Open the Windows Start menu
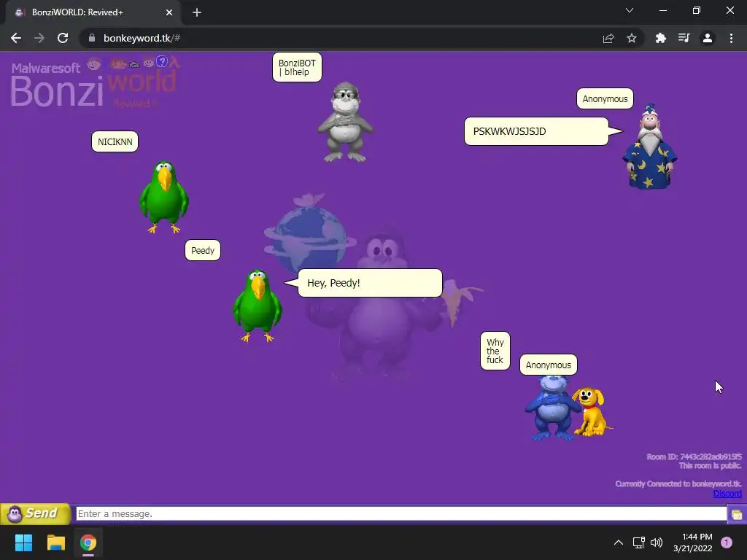747x560 pixels. point(23,542)
